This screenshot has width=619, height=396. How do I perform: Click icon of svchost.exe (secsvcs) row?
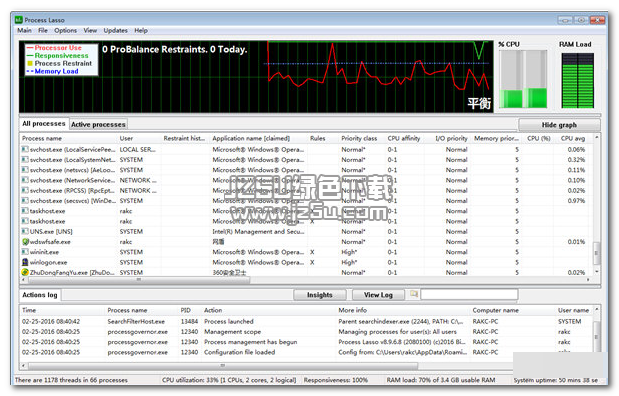tap(25, 201)
